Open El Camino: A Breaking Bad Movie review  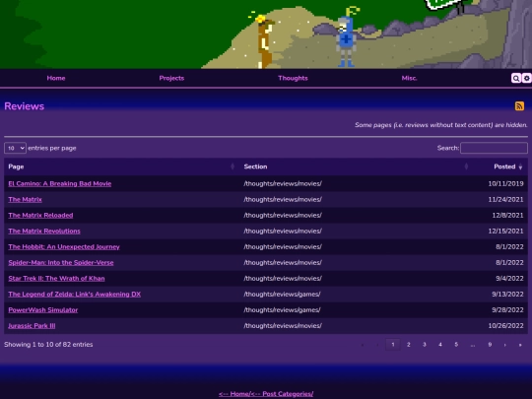pos(60,183)
